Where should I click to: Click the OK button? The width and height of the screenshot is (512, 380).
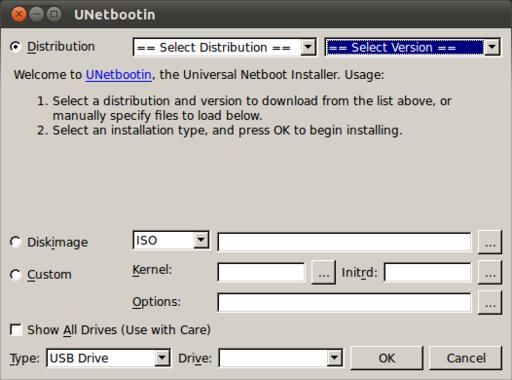[387, 358]
